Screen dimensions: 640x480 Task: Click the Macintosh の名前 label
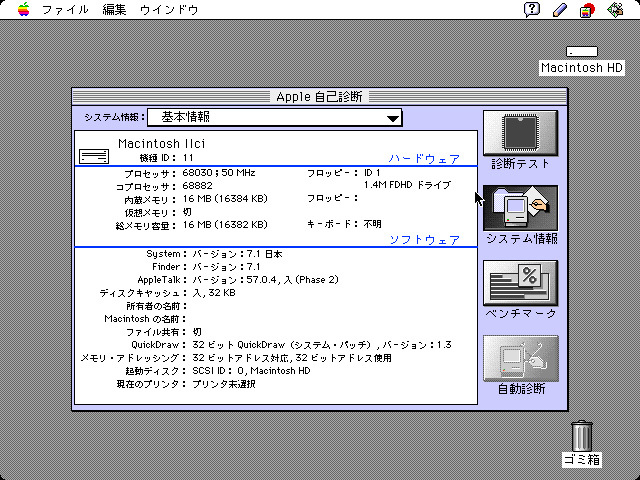click(x=145, y=319)
